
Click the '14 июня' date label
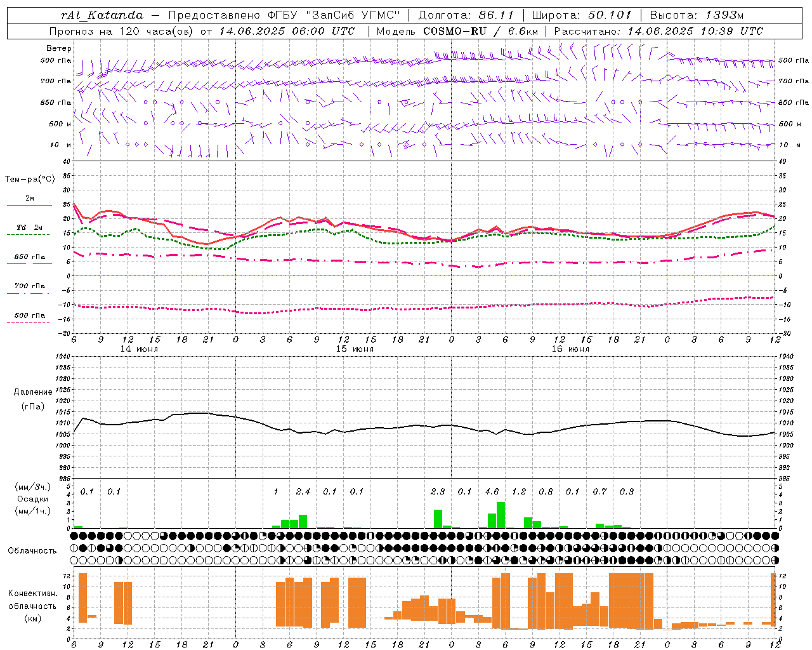click(x=139, y=348)
